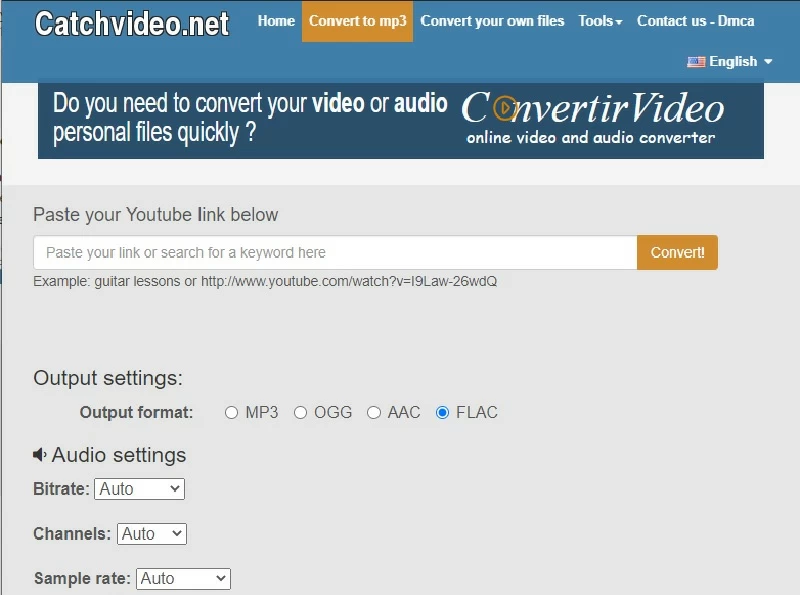
Task: Select OGG output format
Action: click(301, 412)
